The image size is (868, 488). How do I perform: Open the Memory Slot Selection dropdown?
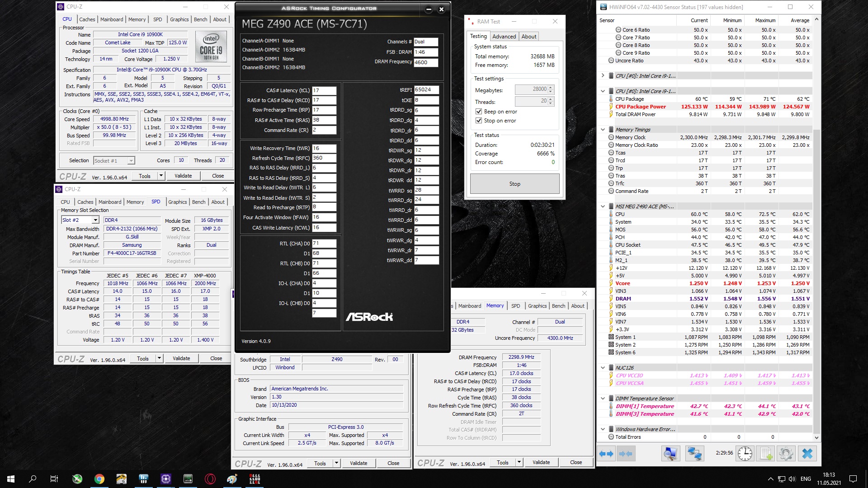pos(95,220)
